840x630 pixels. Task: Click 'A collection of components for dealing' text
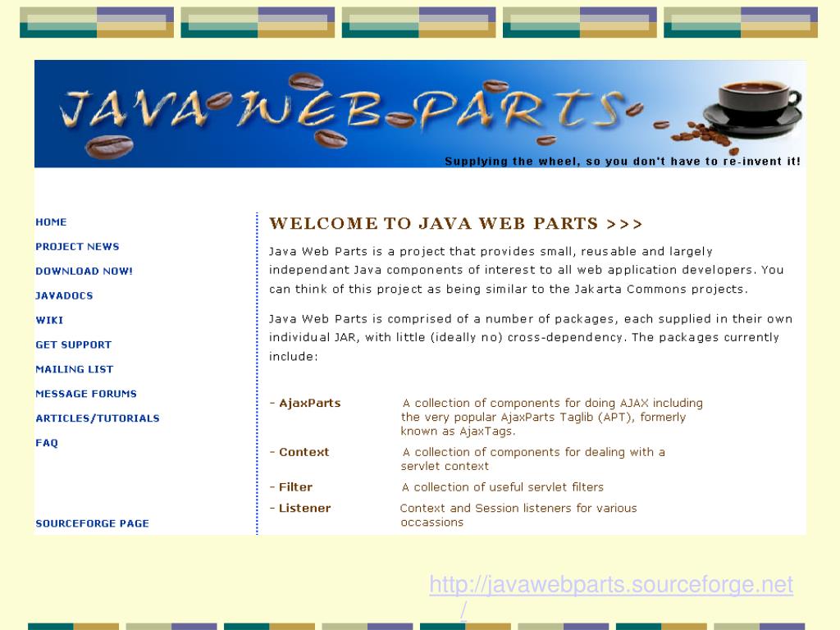pos(533,459)
